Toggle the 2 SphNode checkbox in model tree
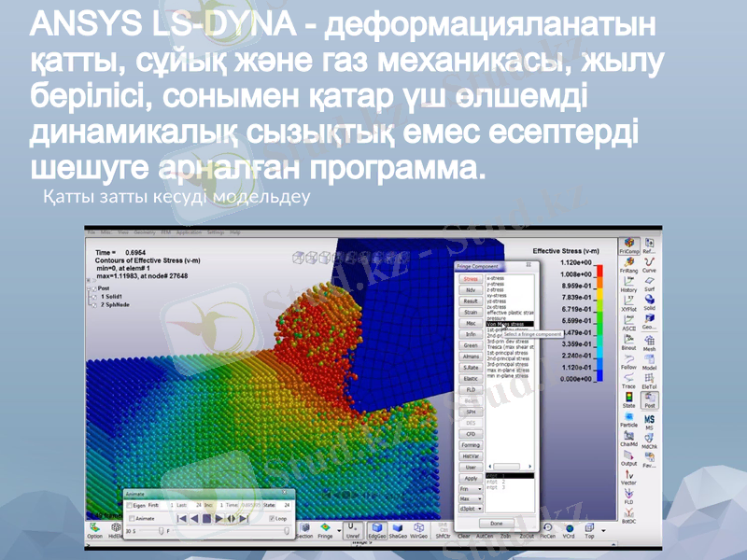 click(94, 304)
